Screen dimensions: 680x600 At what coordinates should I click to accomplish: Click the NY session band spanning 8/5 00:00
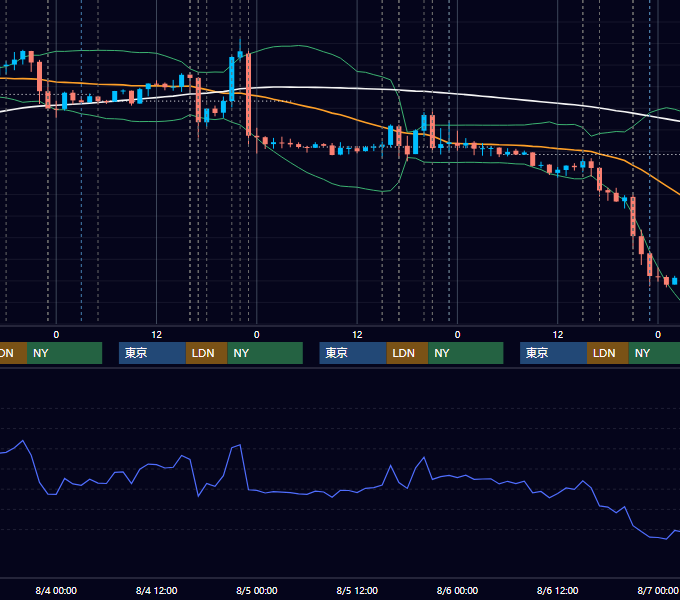coord(265,353)
